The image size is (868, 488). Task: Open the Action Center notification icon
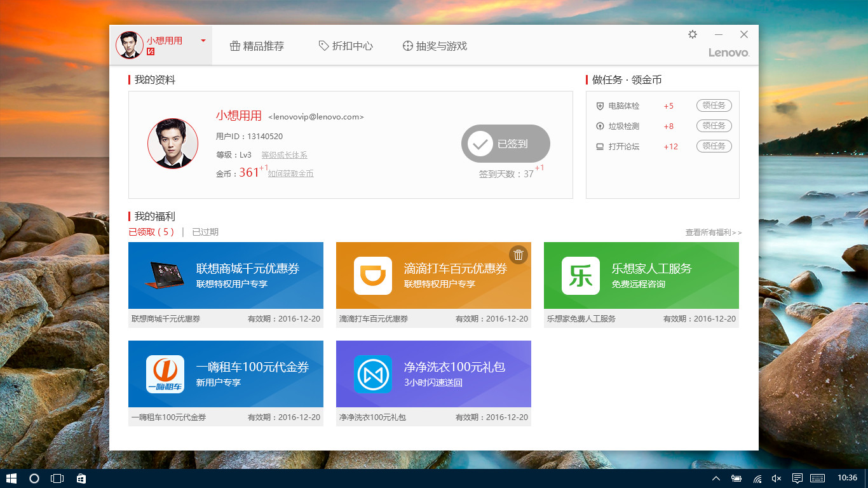coord(797,478)
